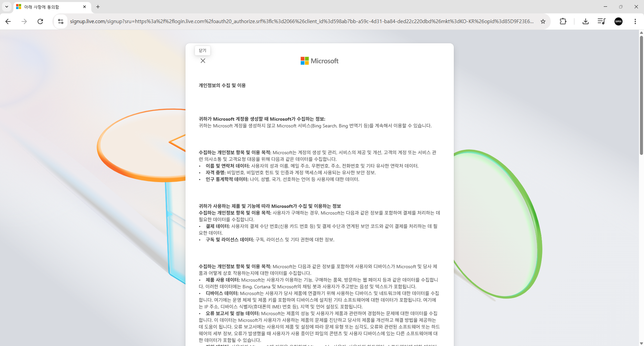Close the '아래 사항에 동의함' tab
The image size is (644, 346).
point(85,7)
